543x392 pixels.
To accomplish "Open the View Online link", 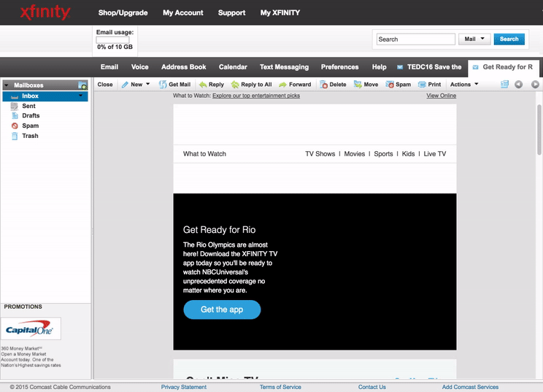I will [441, 96].
